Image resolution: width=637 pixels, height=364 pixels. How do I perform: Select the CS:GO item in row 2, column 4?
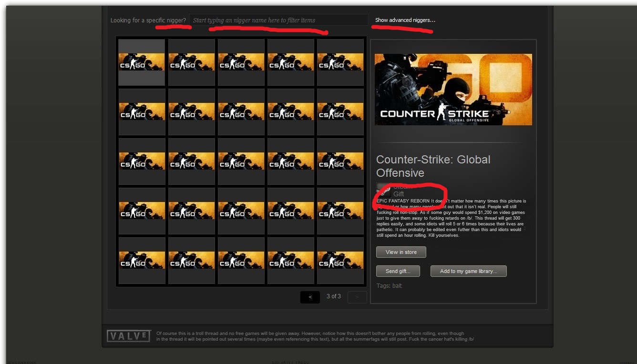290,112
